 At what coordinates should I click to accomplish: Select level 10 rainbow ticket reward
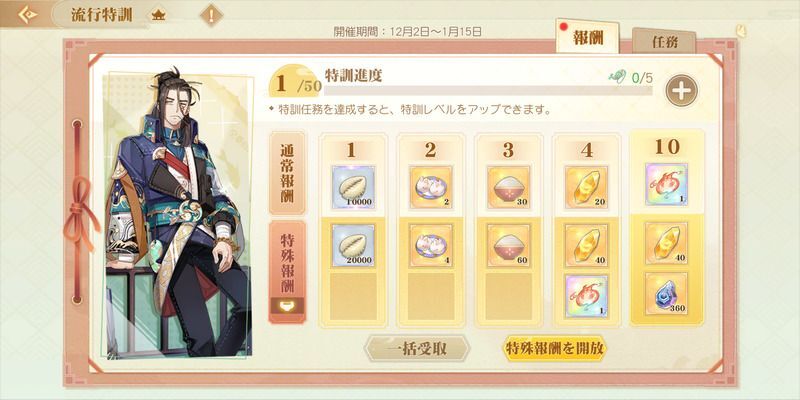tap(666, 184)
